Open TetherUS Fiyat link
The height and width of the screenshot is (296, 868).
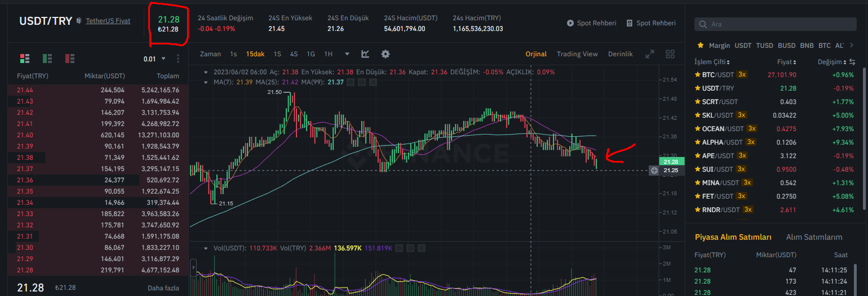[108, 21]
